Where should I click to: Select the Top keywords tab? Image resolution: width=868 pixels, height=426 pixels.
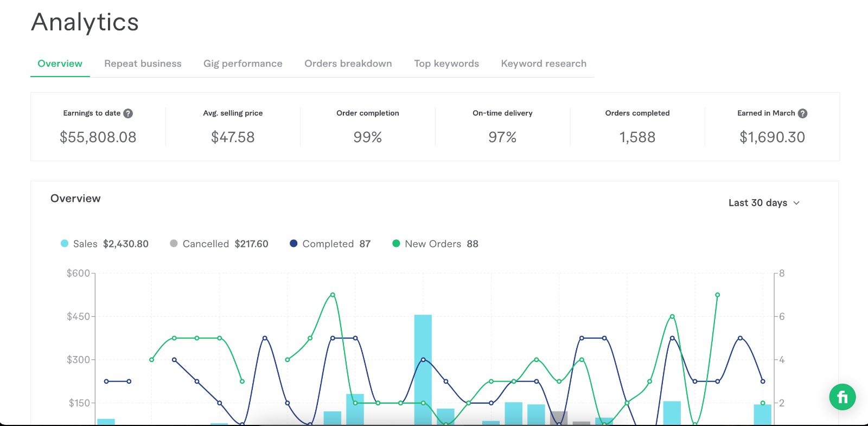446,63
